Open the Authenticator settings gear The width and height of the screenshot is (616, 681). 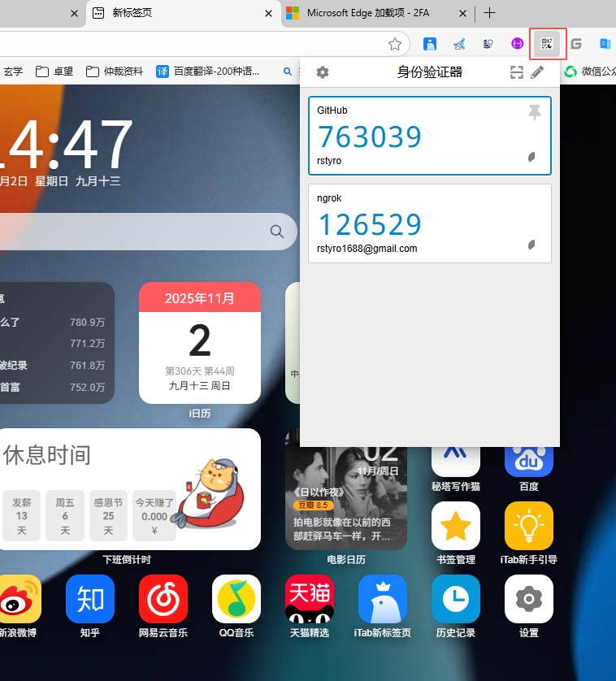click(x=323, y=72)
